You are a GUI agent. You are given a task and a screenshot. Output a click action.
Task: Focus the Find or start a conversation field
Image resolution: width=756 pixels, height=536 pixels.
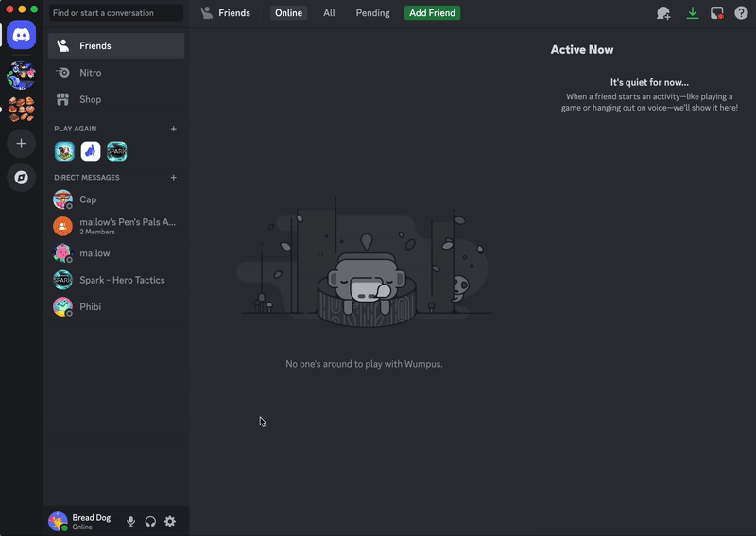click(x=116, y=13)
